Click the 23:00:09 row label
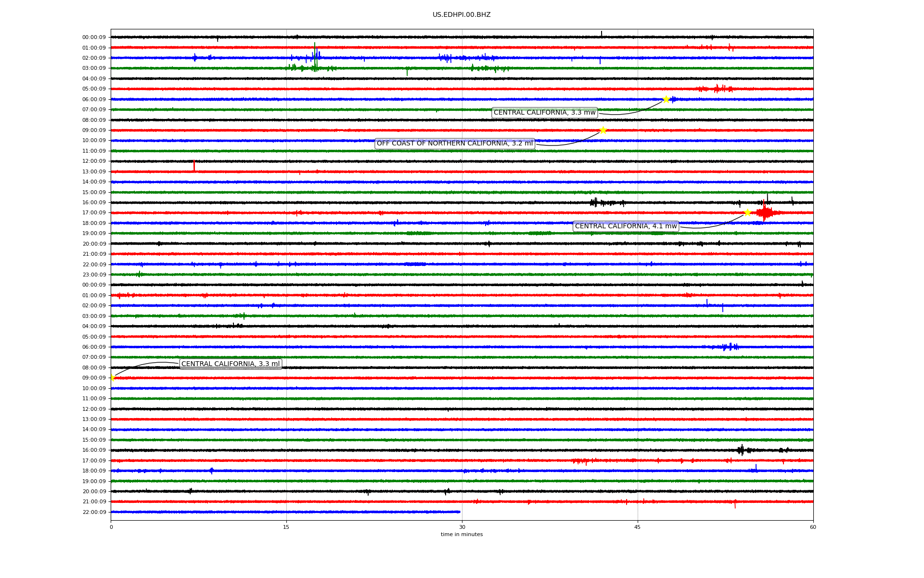This screenshot has width=924, height=578. pos(94,275)
